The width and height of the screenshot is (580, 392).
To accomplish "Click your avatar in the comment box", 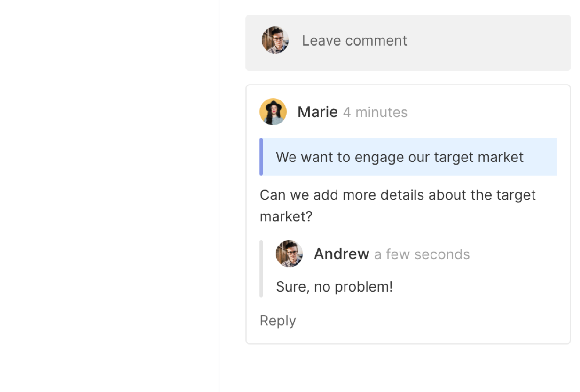I will point(275,40).
